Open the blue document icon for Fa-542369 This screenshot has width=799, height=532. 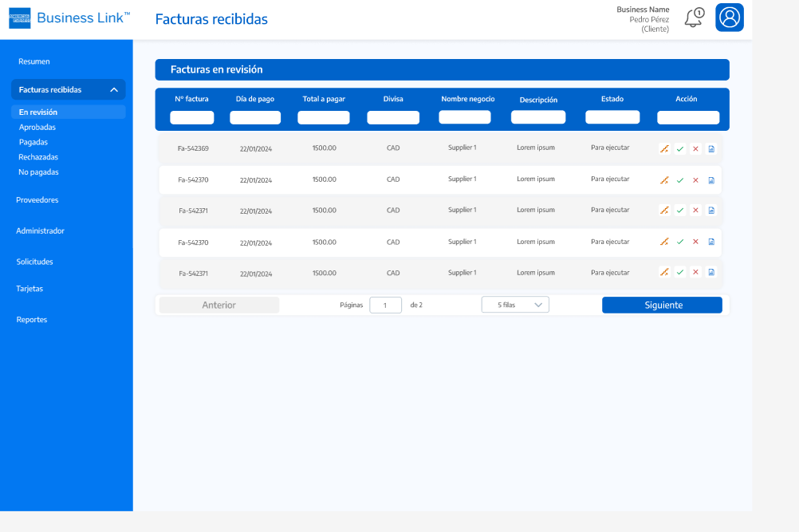click(711, 149)
